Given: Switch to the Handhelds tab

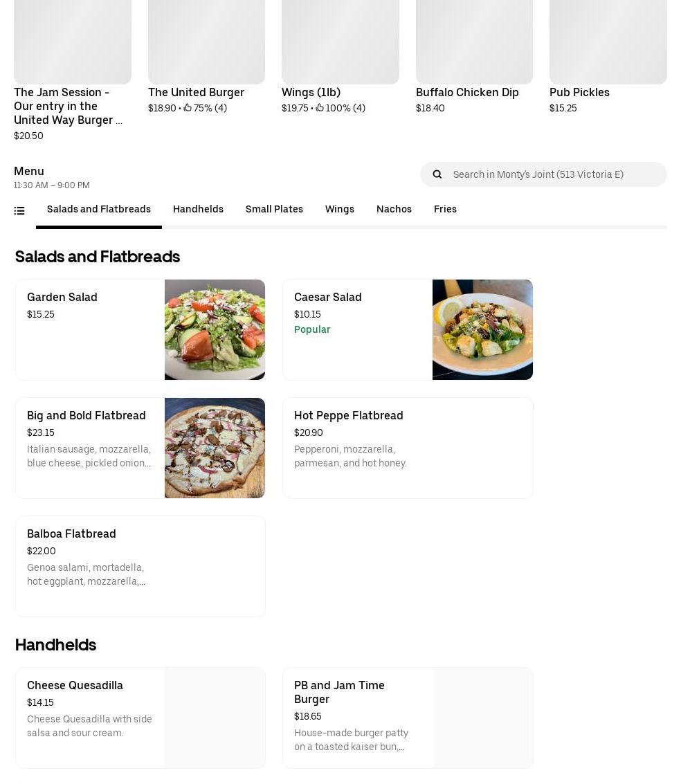Looking at the screenshot, I should (x=198, y=209).
